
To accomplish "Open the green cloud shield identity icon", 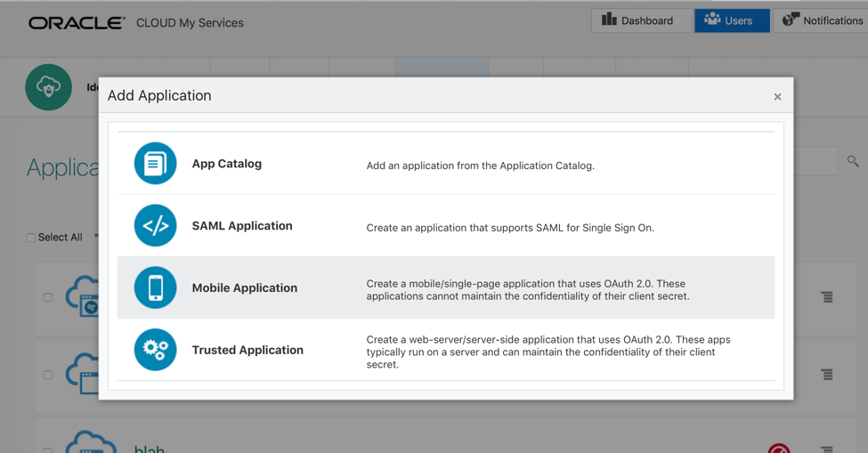I will (48, 87).
